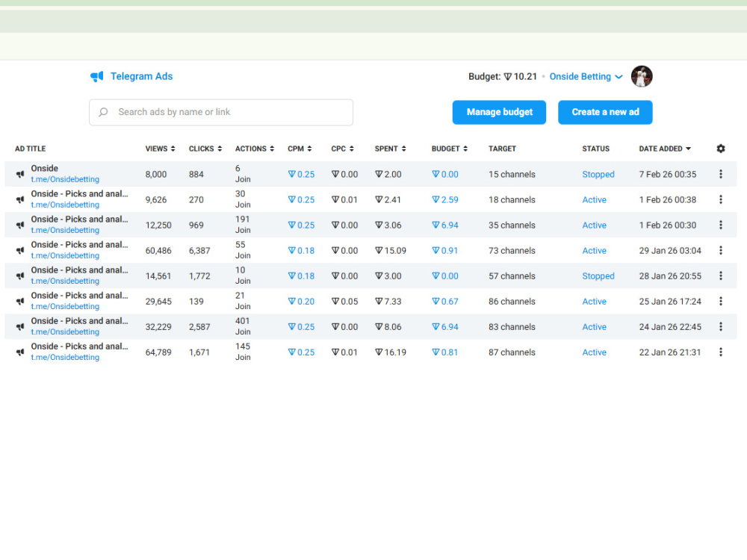Image resolution: width=747 pixels, height=560 pixels.
Task: Edit the 0.67 budget value
Action: (445, 302)
